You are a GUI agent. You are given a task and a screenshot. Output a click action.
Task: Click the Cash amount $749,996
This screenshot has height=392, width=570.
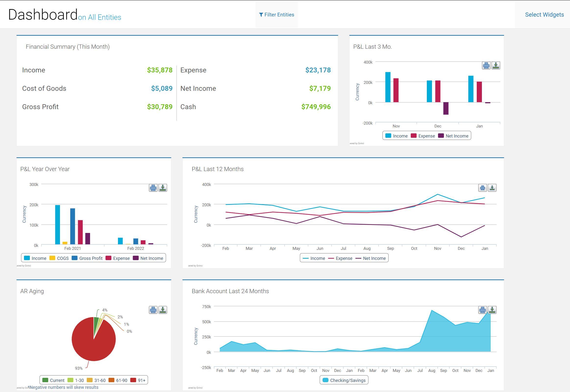tap(316, 107)
